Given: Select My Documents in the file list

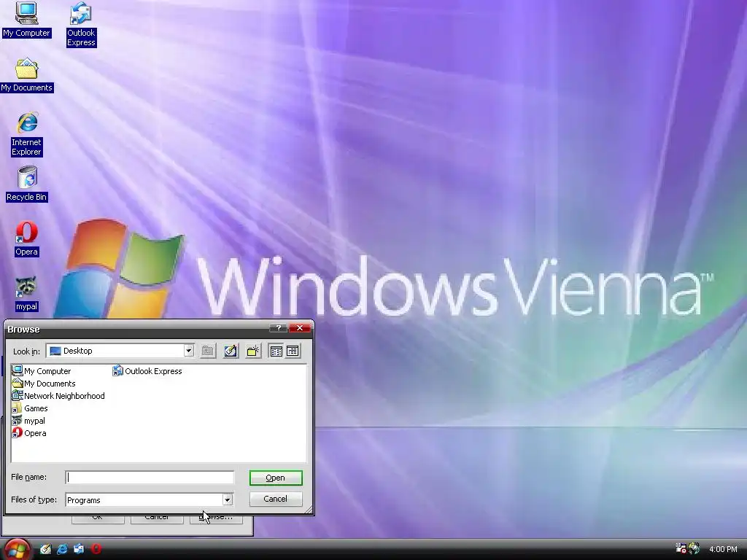Looking at the screenshot, I should pos(44,384).
